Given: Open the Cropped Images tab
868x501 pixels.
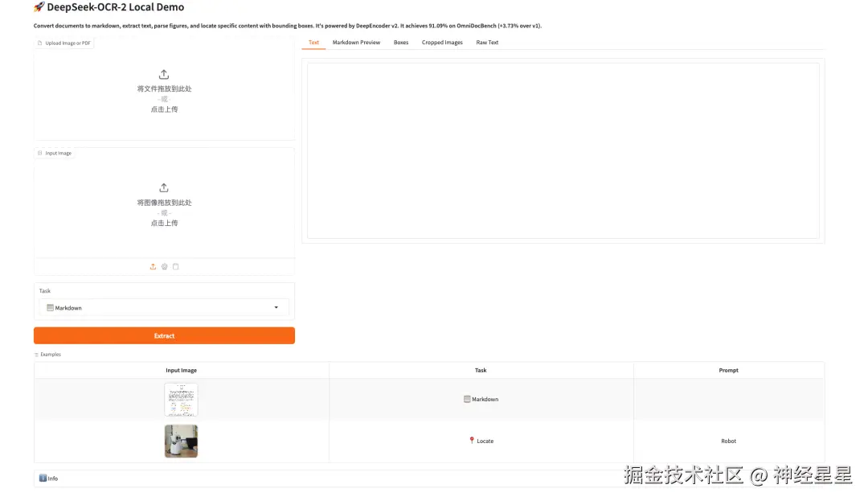Looking at the screenshot, I should click(442, 42).
